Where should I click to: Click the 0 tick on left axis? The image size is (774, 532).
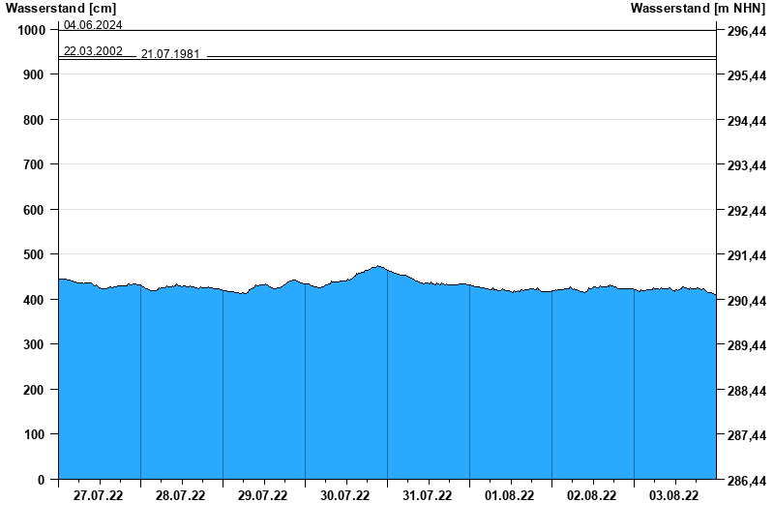[x=42, y=480]
